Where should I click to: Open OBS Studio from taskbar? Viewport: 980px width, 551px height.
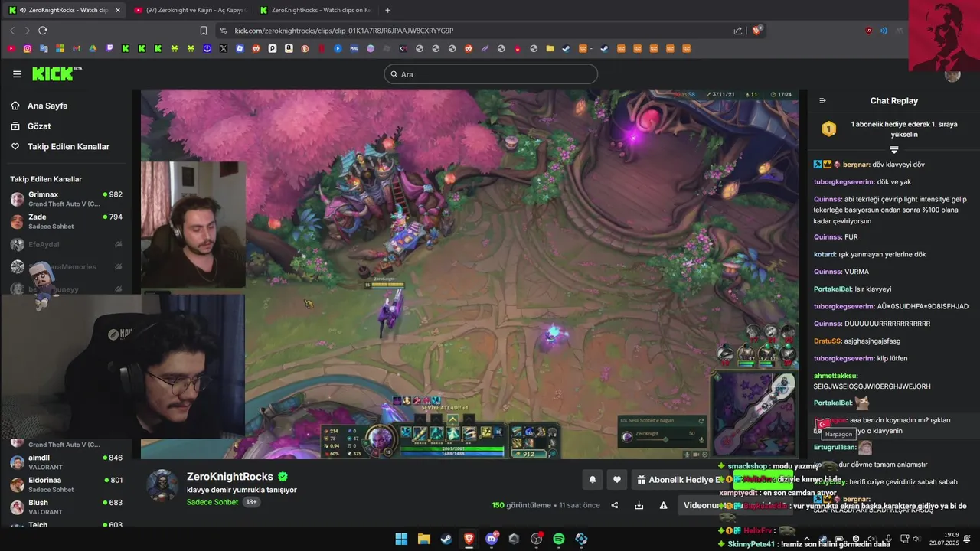click(x=537, y=539)
